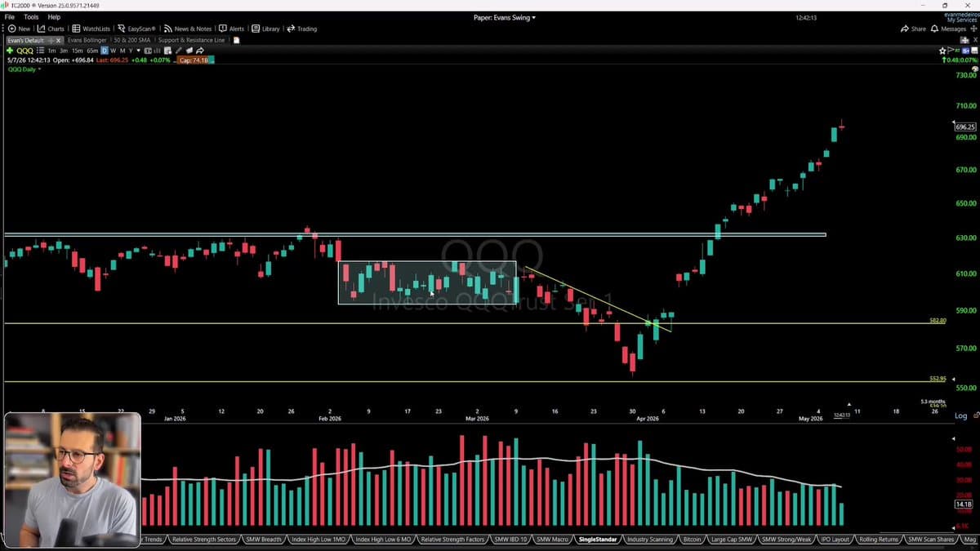The height and width of the screenshot is (551, 980).
Task: Click the New chart button
Action: (18, 29)
